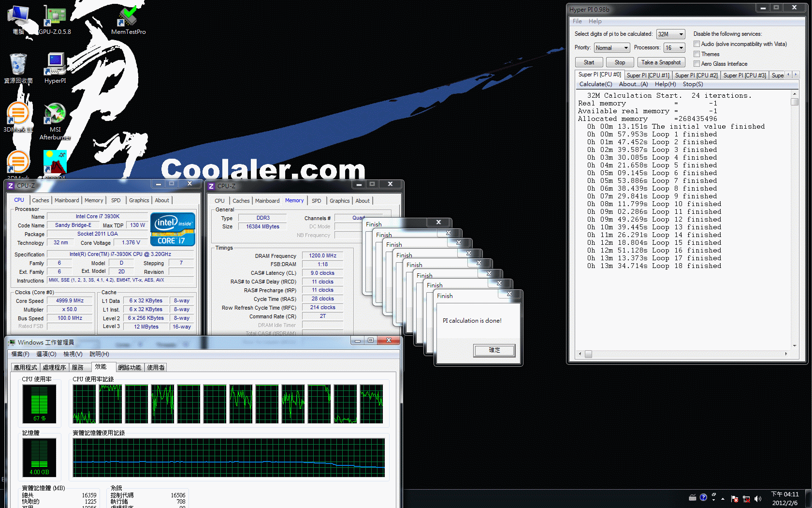
Task: Open the Processors 16 dropdown
Action: click(674, 48)
